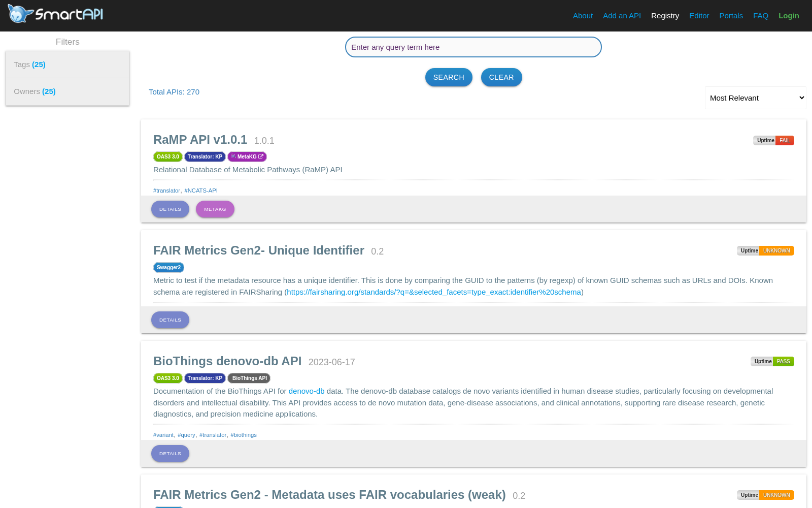The image size is (812, 508).
Task: Click the 2023-06-17 version label
Action: 332,362
